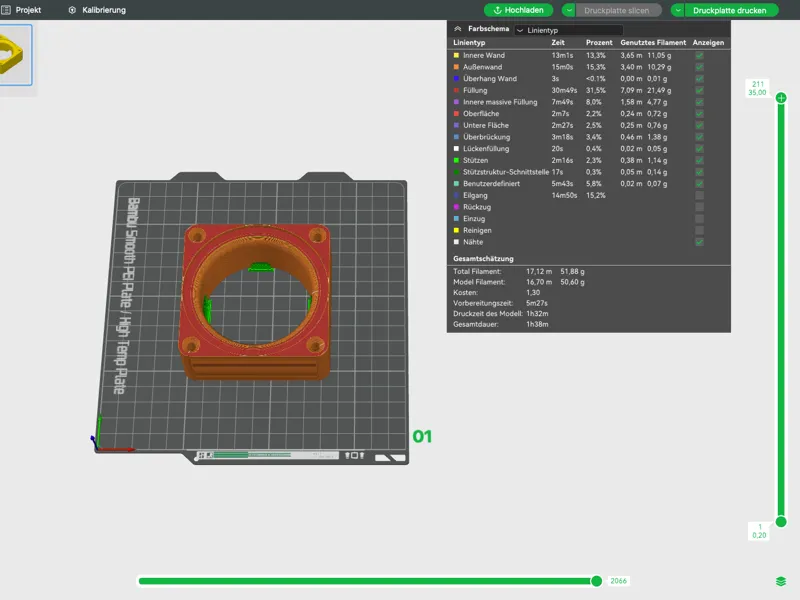Click the Kalibrierung hexagon icon
The width and height of the screenshot is (800, 600).
pos(72,10)
